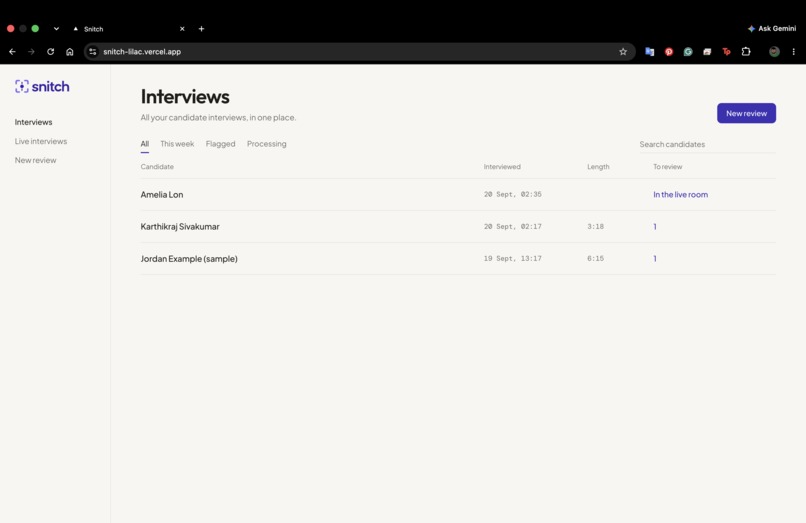
Task: Reload the page
Action: click(x=50, y=51)
